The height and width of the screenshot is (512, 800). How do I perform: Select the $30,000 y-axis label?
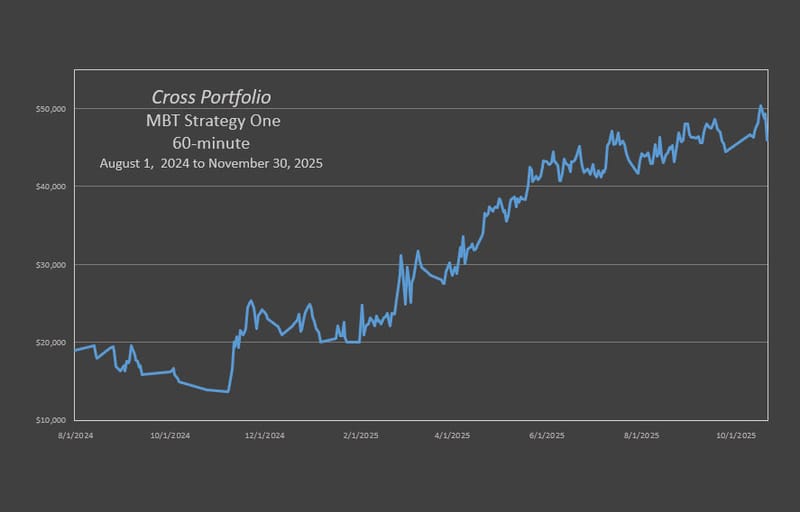click(x=51, y=264)
